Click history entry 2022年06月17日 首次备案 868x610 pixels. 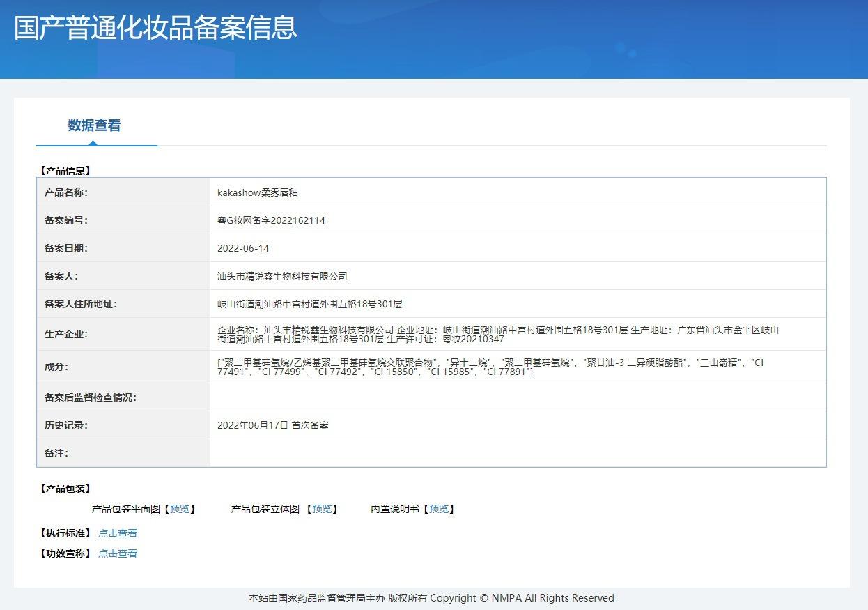[272, 425]
